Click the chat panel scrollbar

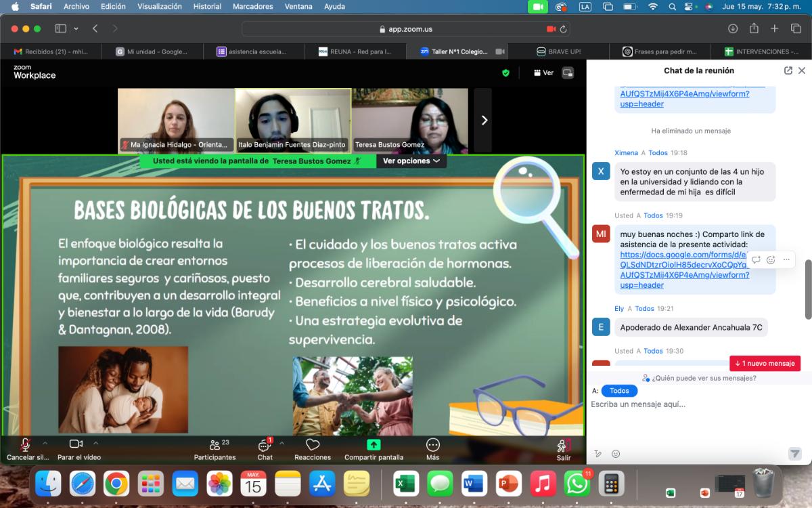(x=808, y=288)
